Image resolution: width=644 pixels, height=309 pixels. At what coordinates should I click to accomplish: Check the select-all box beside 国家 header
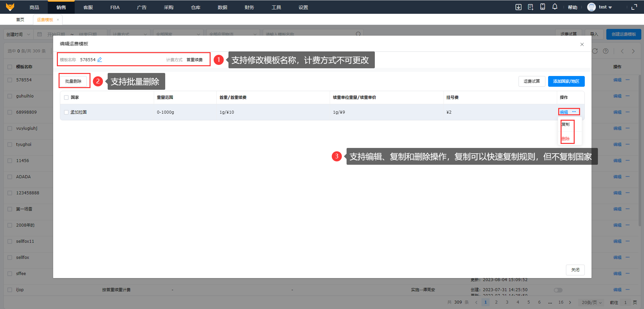click(x=66, y=98)
